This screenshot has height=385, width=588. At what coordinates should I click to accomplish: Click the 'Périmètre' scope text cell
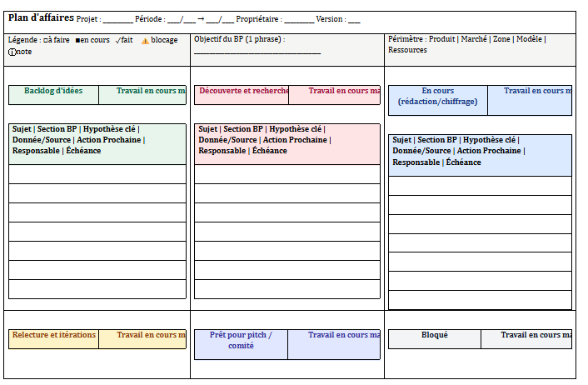pyautogui.click(x=466, y=44)
